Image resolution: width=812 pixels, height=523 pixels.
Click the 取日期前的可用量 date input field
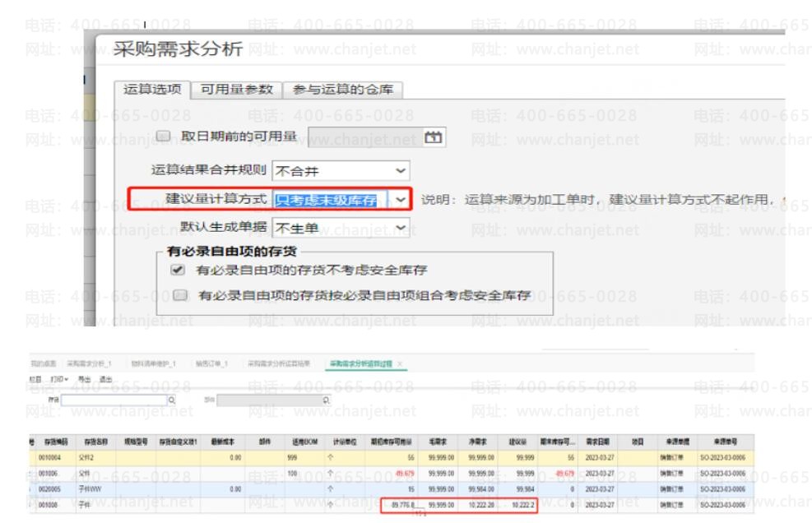[x=365, y=137]
